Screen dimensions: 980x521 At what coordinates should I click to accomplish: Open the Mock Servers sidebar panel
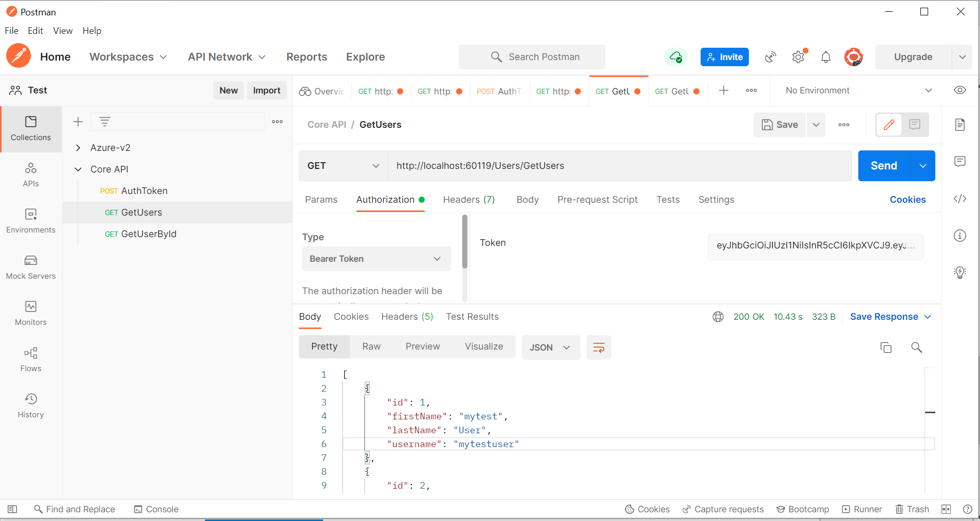(31, 267)
